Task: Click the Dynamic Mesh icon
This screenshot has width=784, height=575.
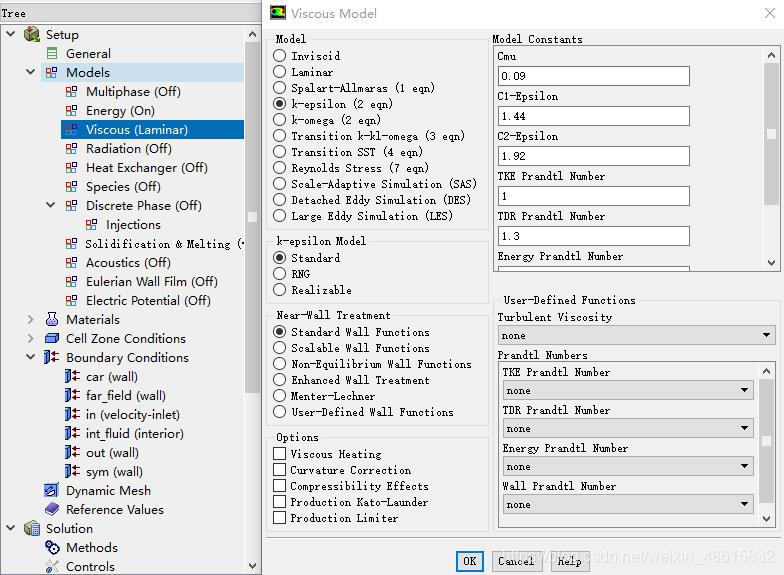Action: pos(52,490)
